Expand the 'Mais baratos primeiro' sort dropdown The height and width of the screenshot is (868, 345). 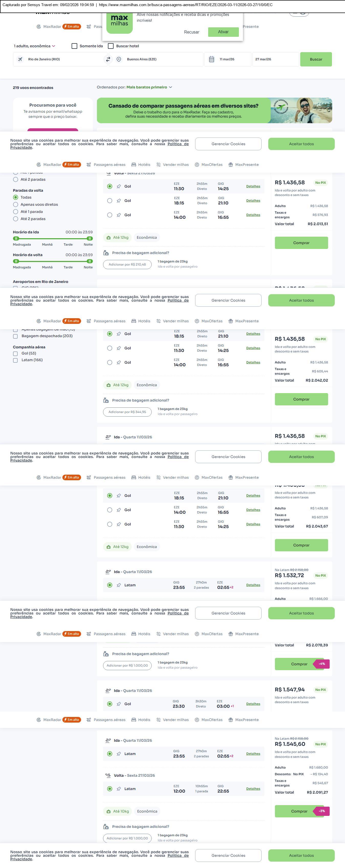(x=149, y=87)
